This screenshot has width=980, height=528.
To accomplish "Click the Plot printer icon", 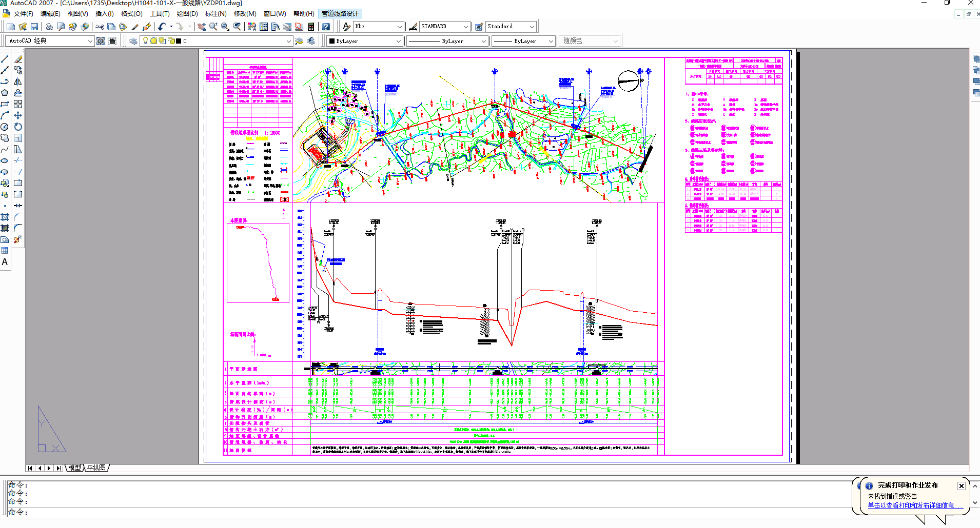I will 49,27.
